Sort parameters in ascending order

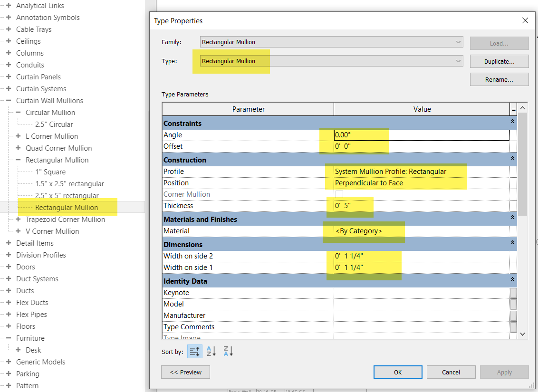(x=211, y=351)
